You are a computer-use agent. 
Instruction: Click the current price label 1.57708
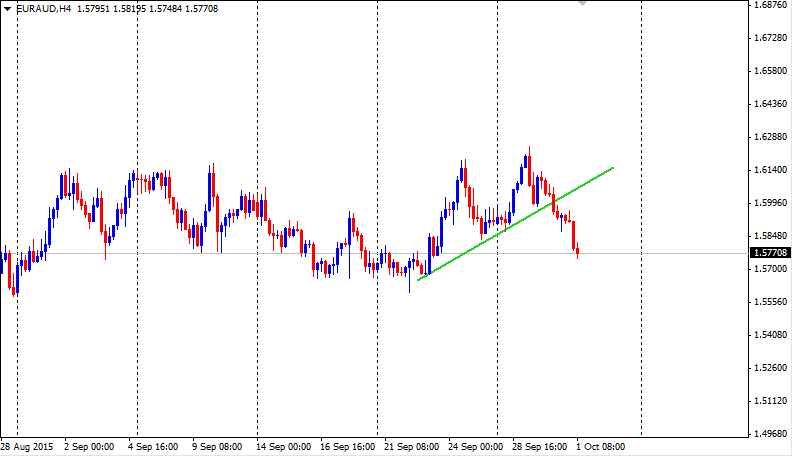770,253
